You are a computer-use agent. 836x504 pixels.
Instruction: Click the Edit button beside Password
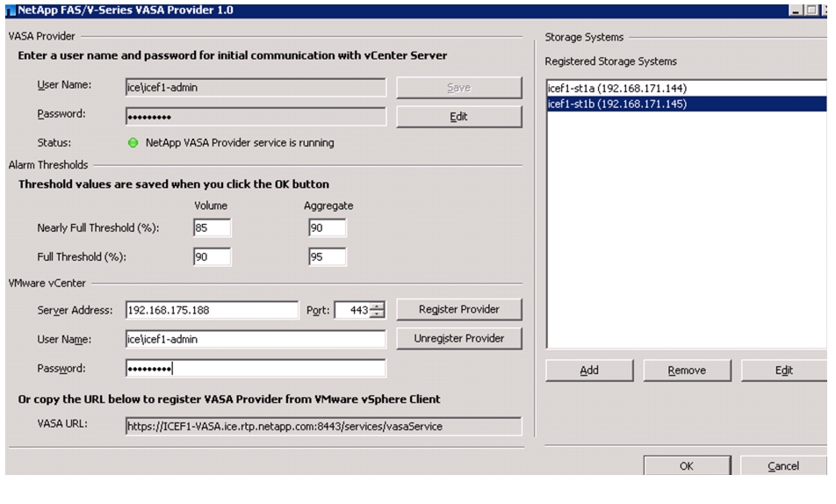(458, 116)
